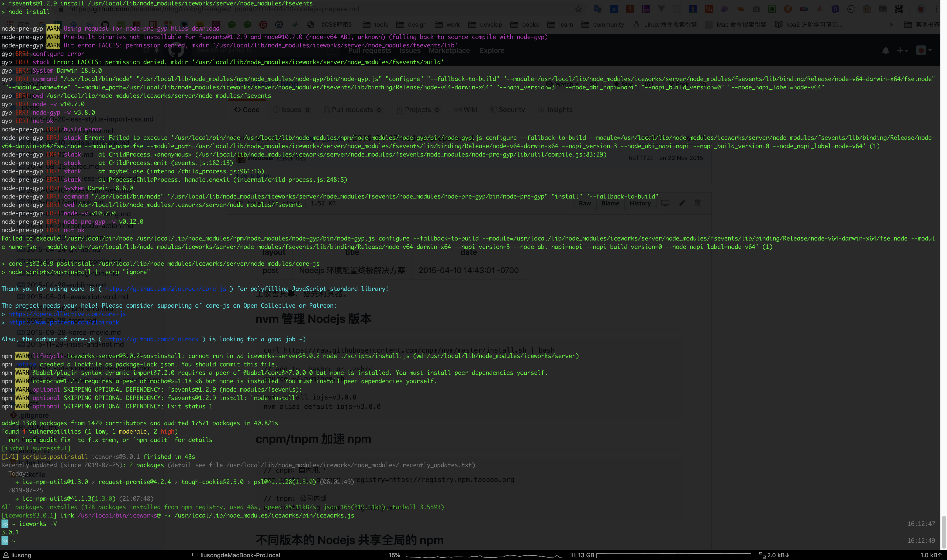Open the community bookmark folder

coord(603,24)
